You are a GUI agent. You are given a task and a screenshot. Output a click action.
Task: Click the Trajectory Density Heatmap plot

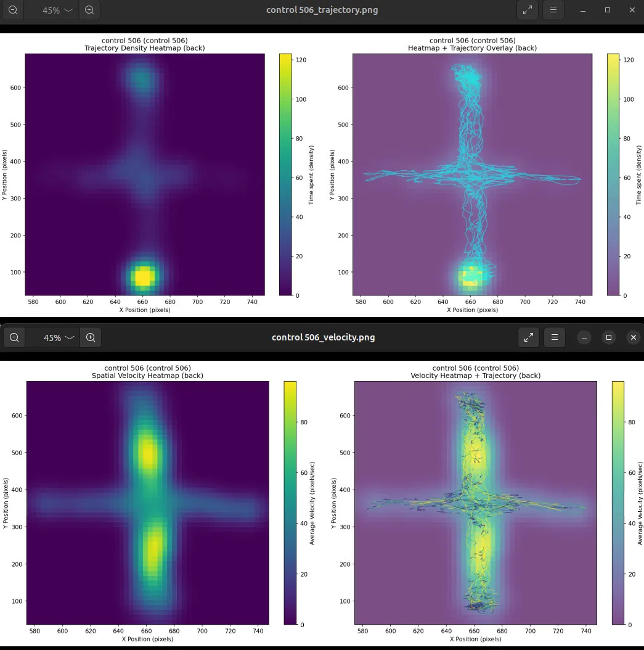[145, 174]
